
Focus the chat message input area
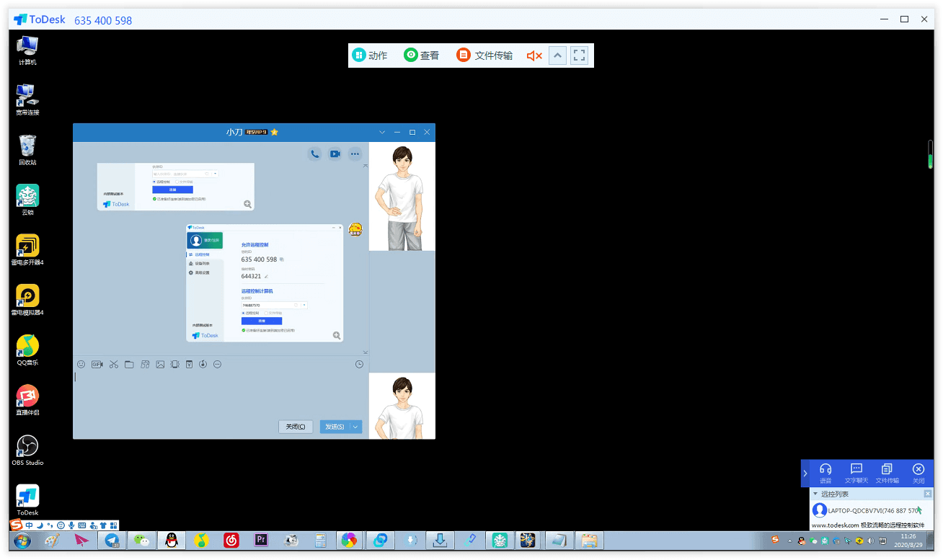pos(220,394)
